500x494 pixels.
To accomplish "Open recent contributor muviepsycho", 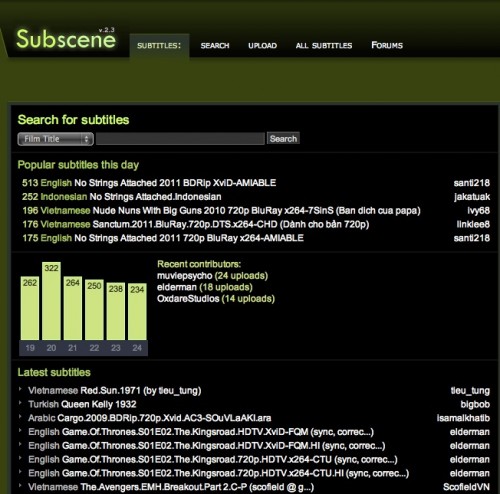I will (184, 276).
